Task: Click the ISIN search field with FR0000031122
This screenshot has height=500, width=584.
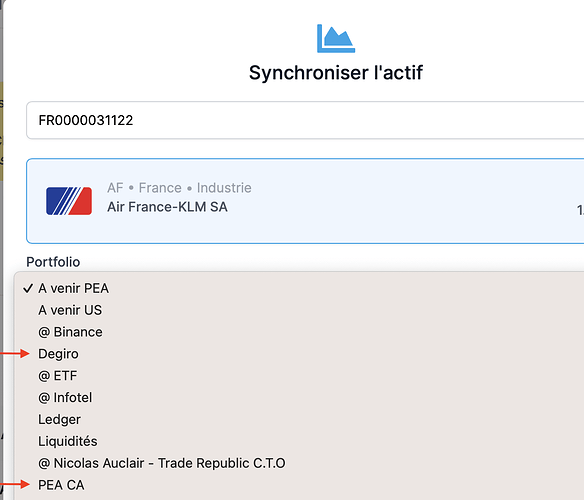Action: [305, 120]
